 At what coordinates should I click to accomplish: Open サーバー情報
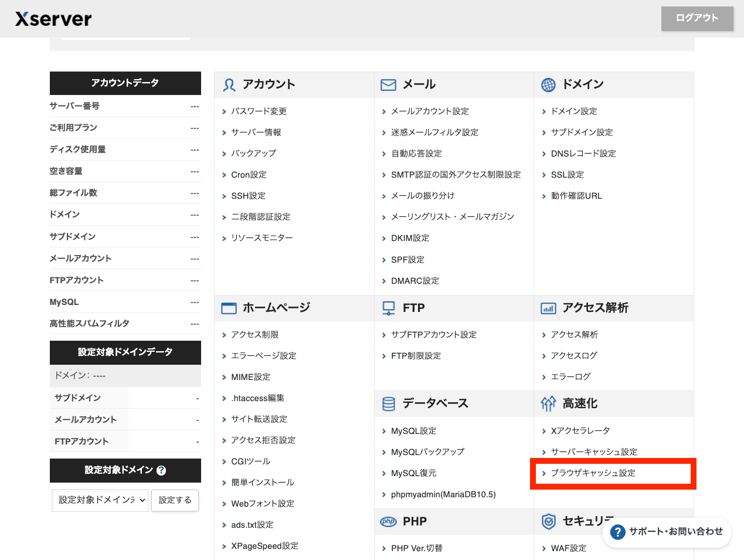click(x=256, y=133)
